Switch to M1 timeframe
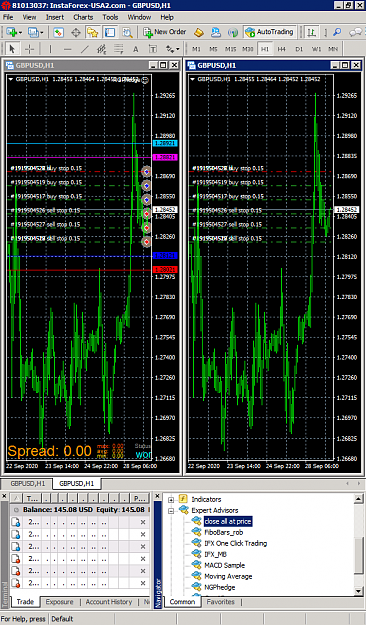This screenshot has height=625, width=366. pos(197,49)
